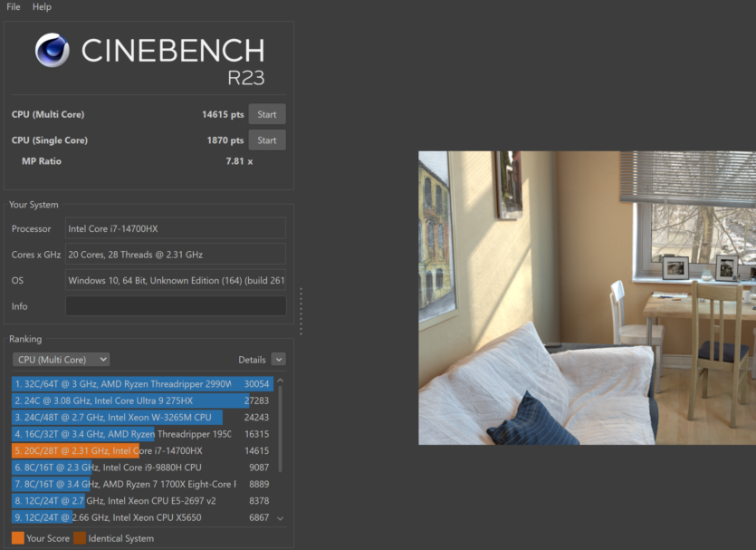Select the Intel Xeon E5-2697 v2 ranking row
This screenshot has width=756, height=550.
(143, 501)
